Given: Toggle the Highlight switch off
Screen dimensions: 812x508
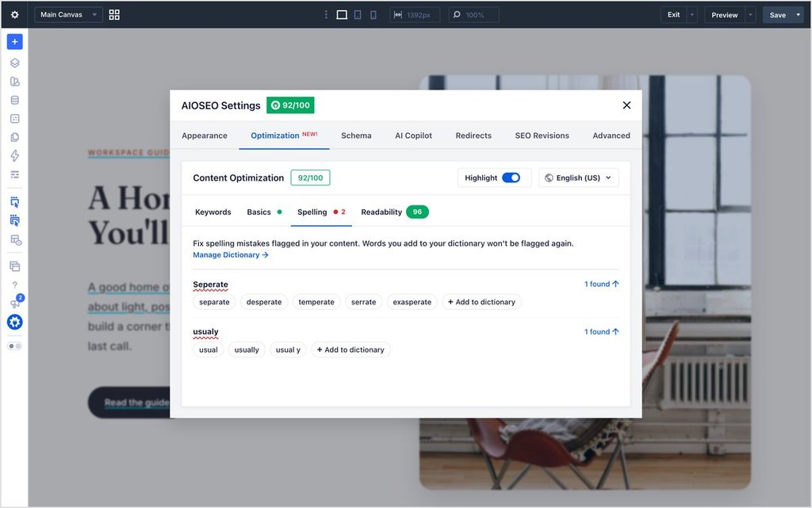Looking at the screenshot, I should (511, 178).
